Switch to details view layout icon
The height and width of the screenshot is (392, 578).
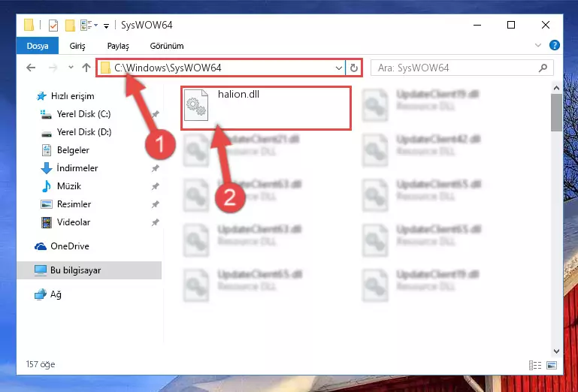[x=535, y=365]
